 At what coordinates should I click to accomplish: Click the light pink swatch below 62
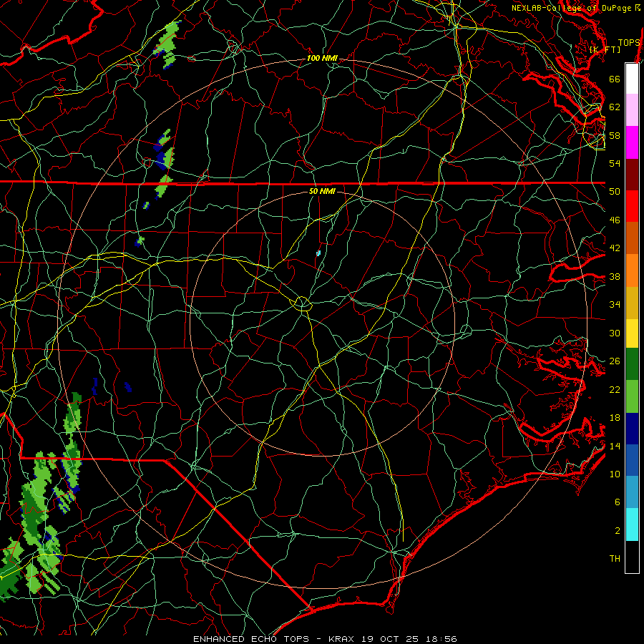coord(632,110)
